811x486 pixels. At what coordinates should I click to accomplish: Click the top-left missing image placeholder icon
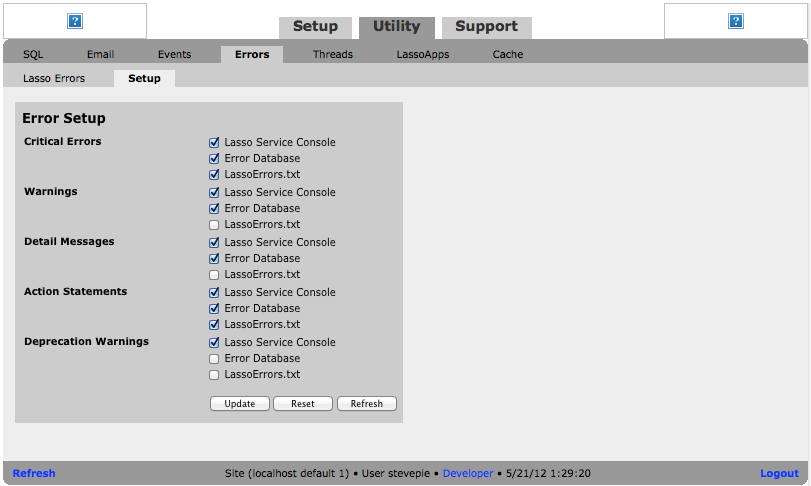[75, 21]
